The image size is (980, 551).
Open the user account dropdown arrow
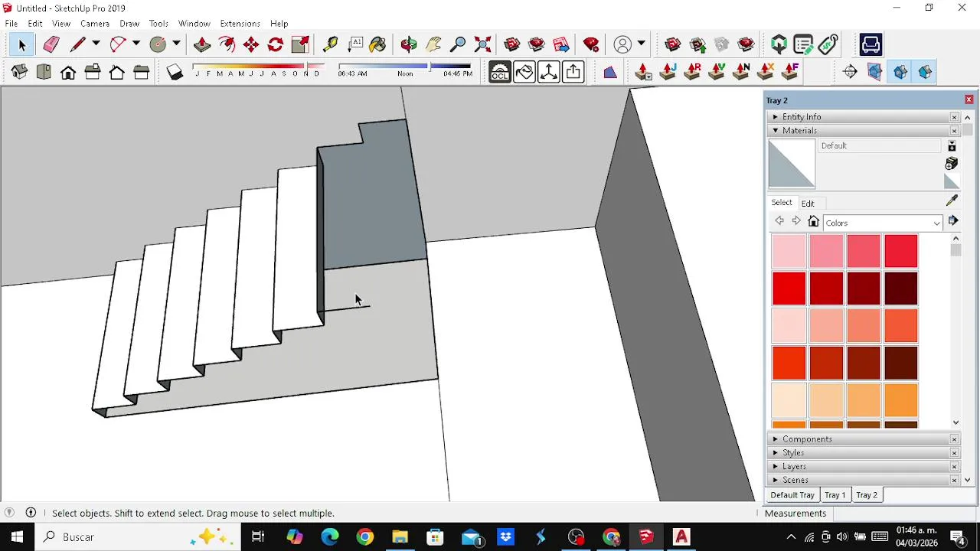(x=641, y=44)
